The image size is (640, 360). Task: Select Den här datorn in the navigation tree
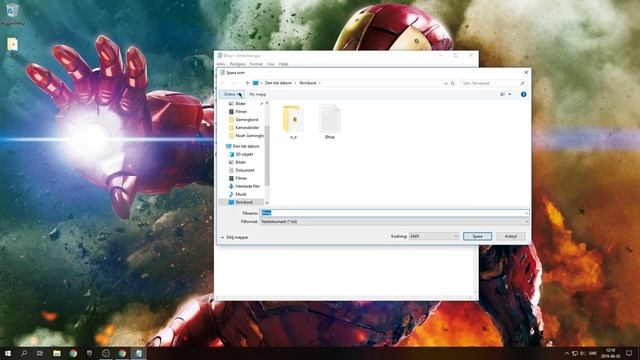(x=243, y=146)
